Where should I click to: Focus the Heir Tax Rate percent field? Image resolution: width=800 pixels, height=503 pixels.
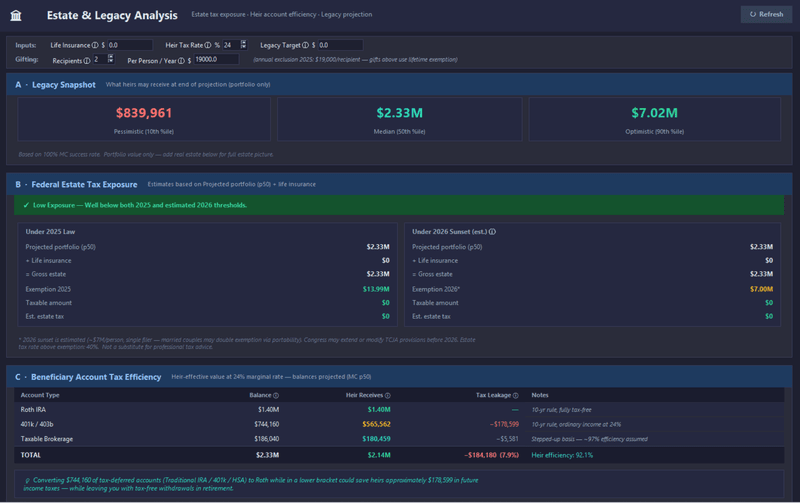[231, 45]
